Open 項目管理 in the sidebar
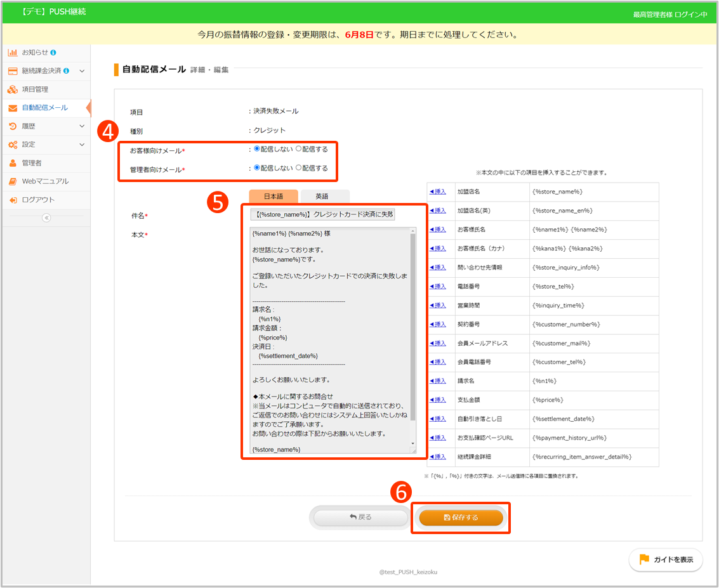Viewport: 719px width, 588px height. (46, 89)
